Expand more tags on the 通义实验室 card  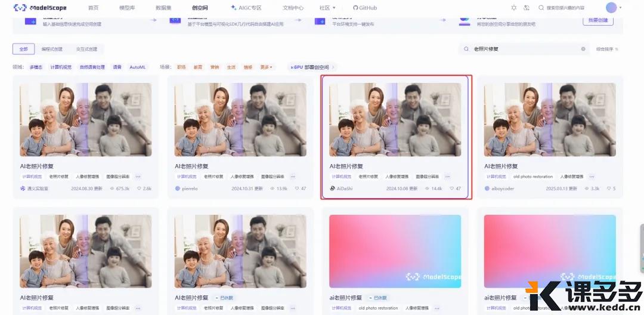tap(138, 177)
